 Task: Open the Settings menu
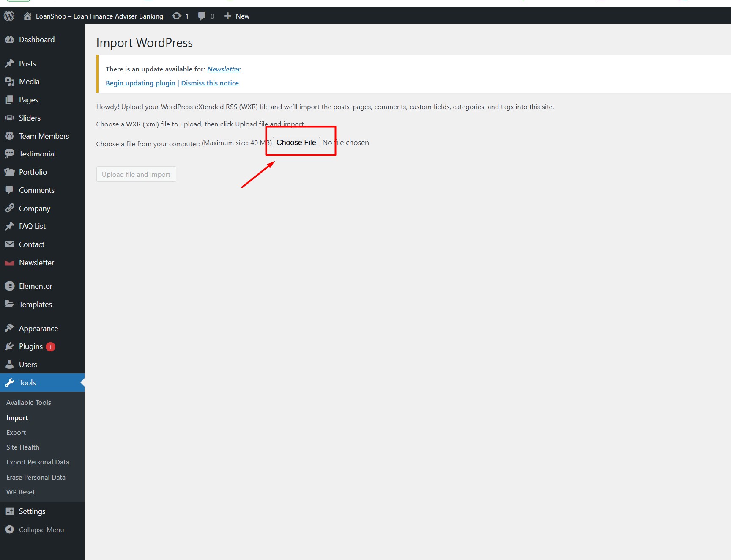click(x=32, y=511)
